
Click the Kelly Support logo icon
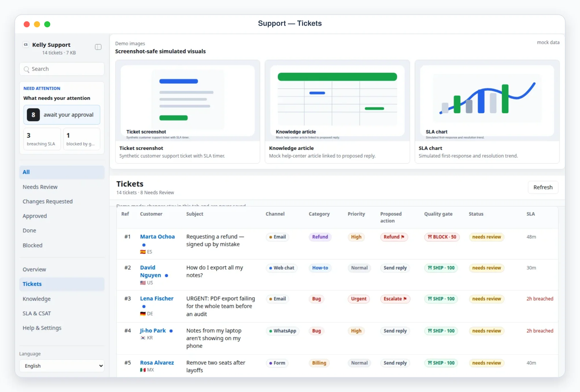(26, 44)
